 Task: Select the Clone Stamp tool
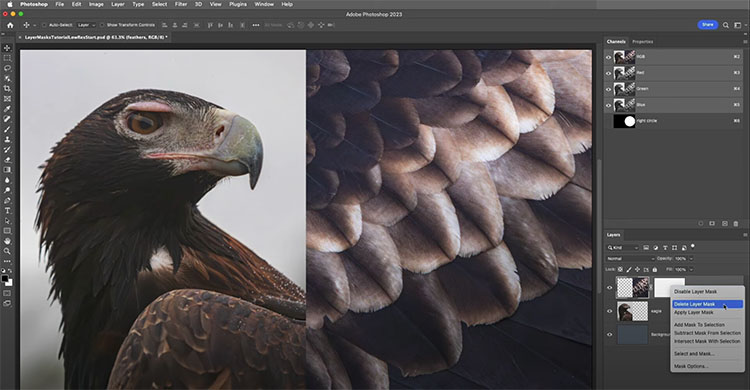point(7,139)
